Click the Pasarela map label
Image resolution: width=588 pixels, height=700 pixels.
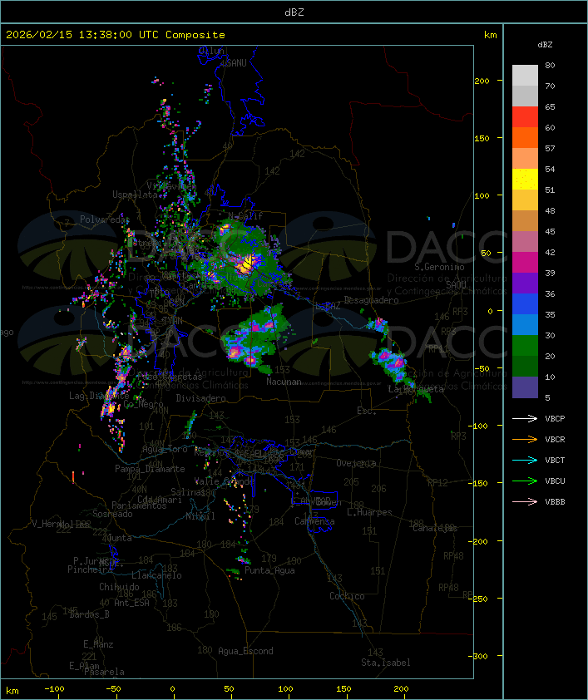(x=105, y=672)
